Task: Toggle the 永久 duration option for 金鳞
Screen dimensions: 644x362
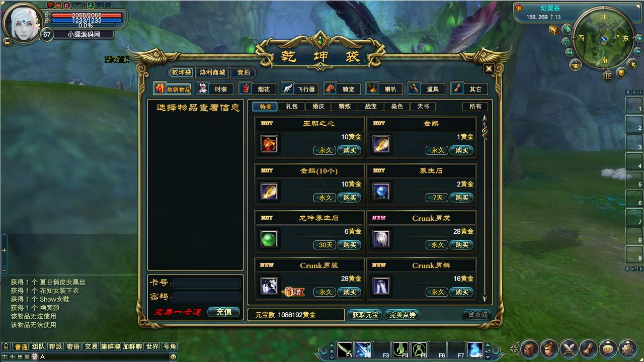Action: coord(437,150)
